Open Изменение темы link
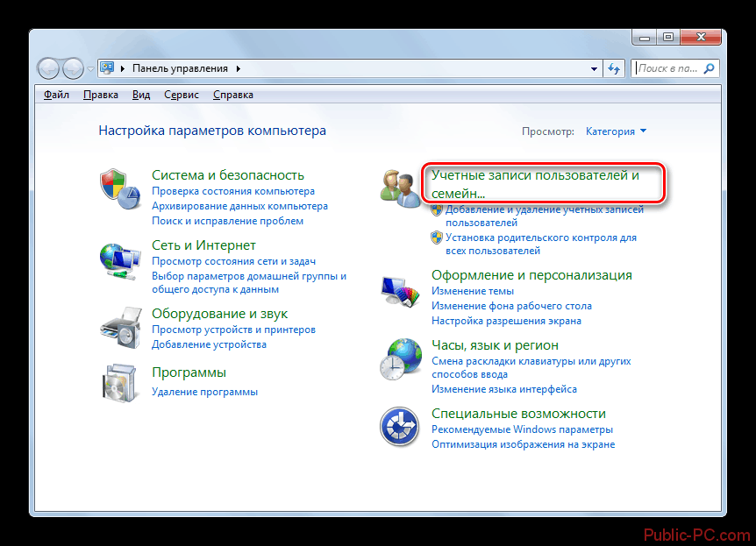 point(472,291)
